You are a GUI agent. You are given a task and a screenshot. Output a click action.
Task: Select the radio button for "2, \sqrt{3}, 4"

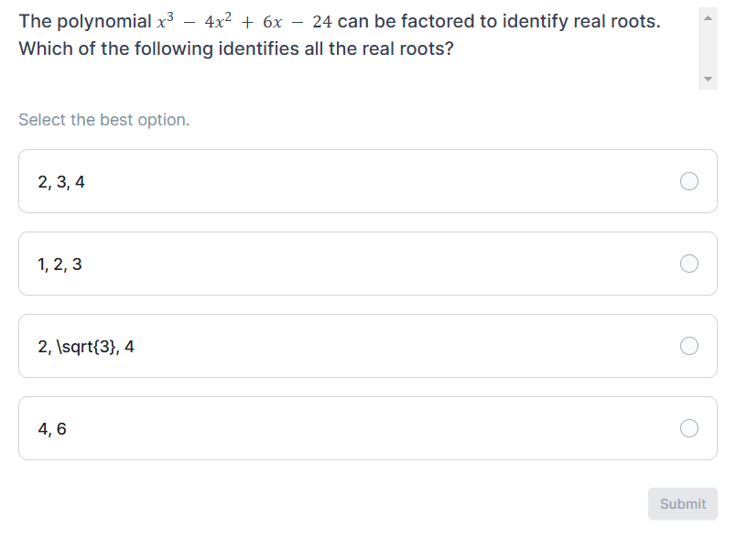(x=689, y=346)
